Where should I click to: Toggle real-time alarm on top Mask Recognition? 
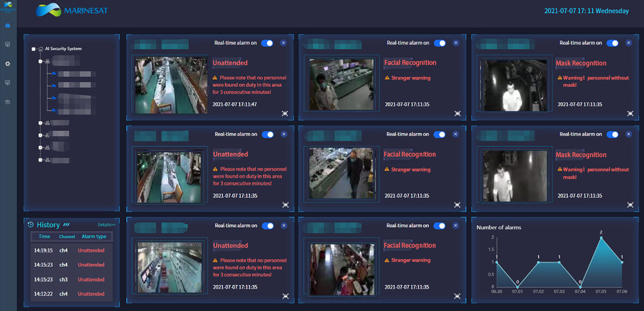click(x=612, y=43)
